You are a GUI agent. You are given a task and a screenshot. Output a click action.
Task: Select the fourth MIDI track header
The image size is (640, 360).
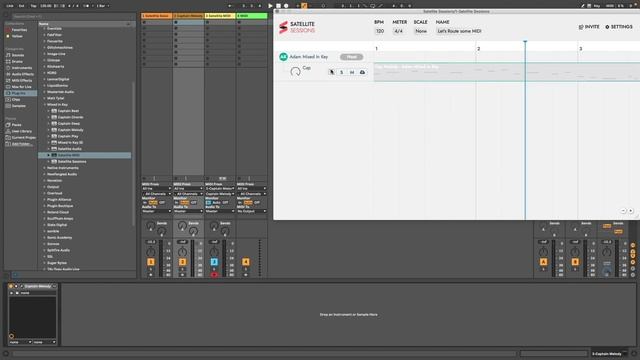tap(252, 16)
